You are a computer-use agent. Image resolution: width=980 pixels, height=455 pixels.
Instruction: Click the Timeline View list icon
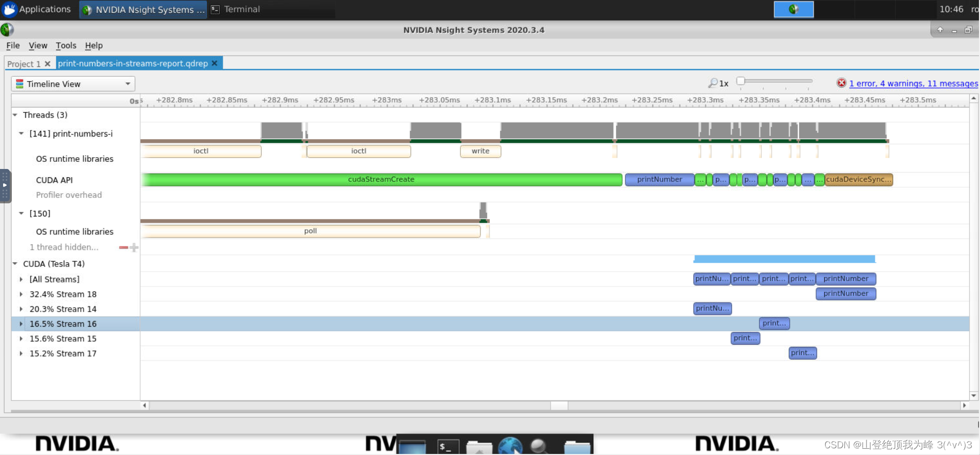click(x=20, y=84)
